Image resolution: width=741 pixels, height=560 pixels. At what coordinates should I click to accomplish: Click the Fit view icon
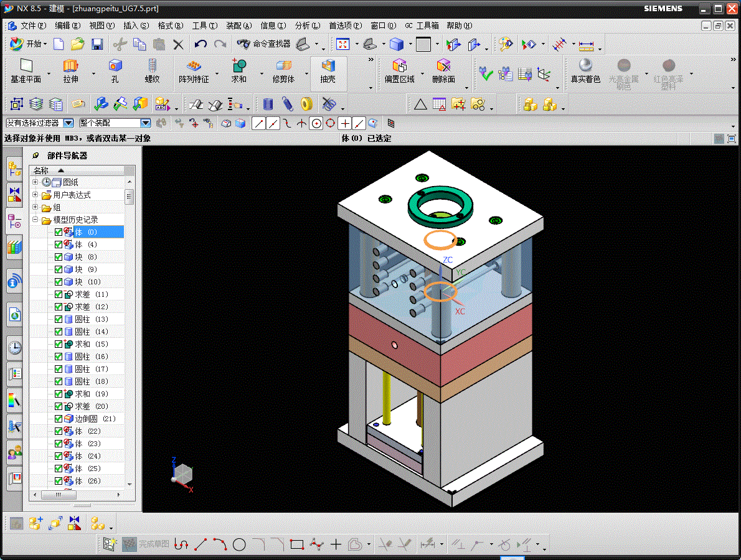[342, 44]
